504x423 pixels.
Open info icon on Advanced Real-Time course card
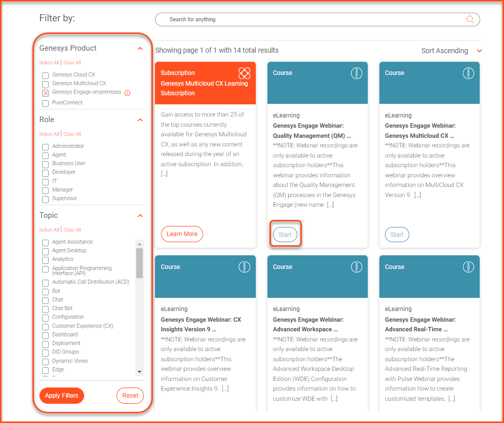point(469,267)
